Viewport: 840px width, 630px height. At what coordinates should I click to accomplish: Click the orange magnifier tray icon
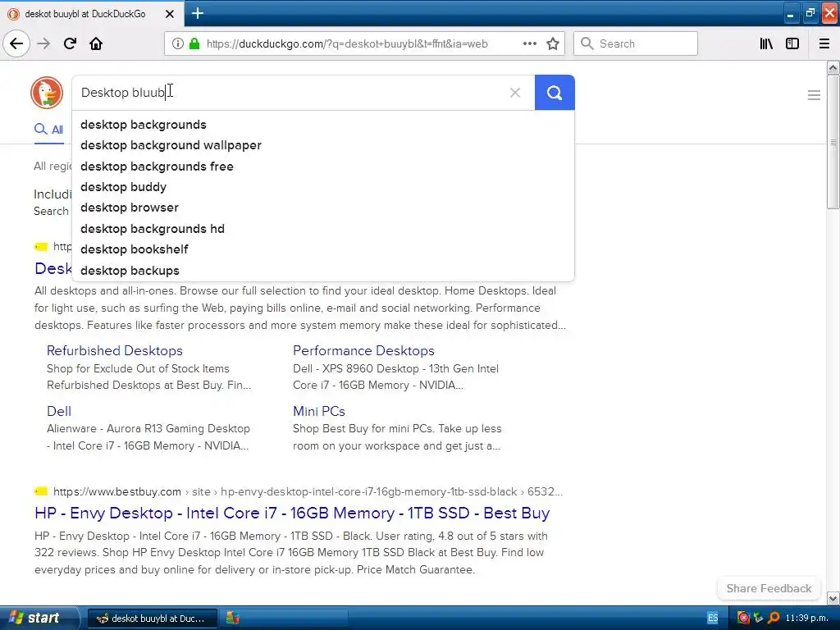click(x=774, y=618)
